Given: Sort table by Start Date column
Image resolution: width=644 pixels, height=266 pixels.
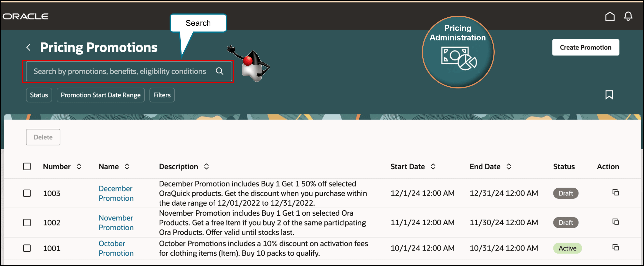Looking at the screenshot, I should 433,167.
